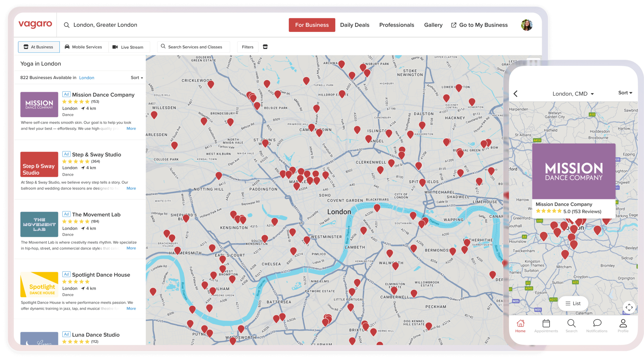
Task: Click the map pin near Stoke Newington Lower Clapton
Action: (459, 88)
